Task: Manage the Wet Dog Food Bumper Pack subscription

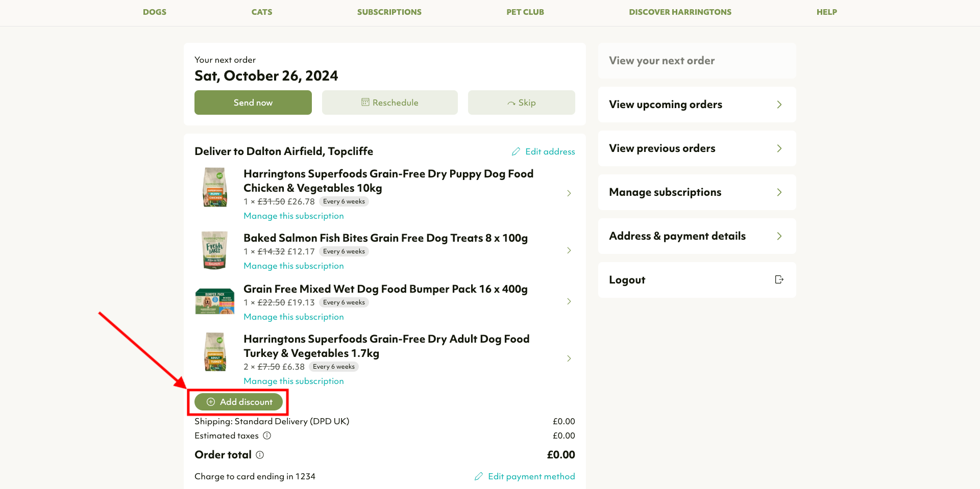Action: 293,317
